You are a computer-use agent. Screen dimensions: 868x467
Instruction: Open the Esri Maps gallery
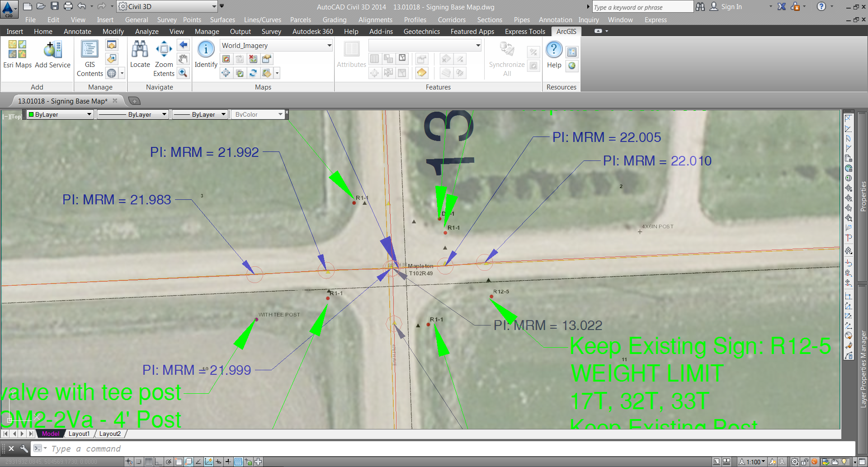17,54
